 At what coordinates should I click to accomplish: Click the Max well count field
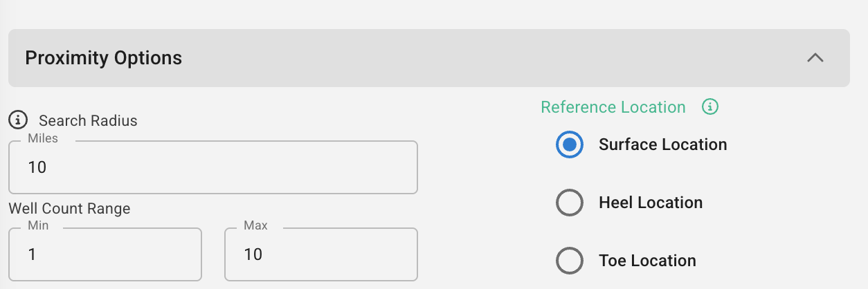321,254
